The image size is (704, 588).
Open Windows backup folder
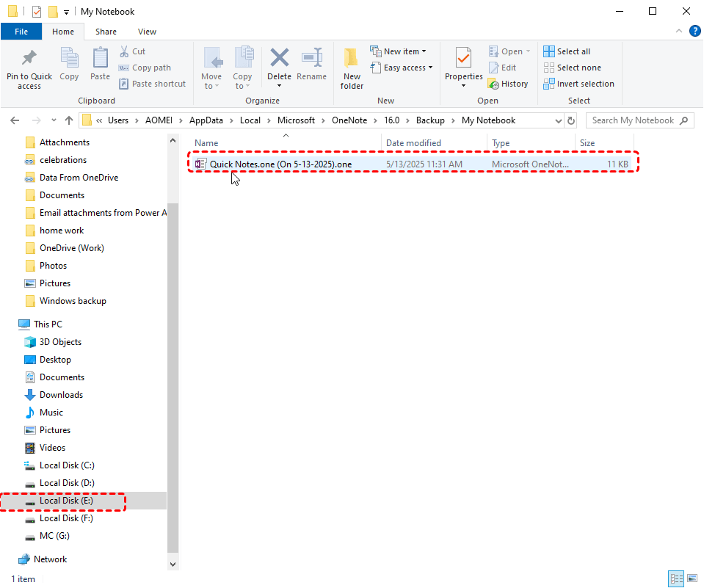(73, 301)
